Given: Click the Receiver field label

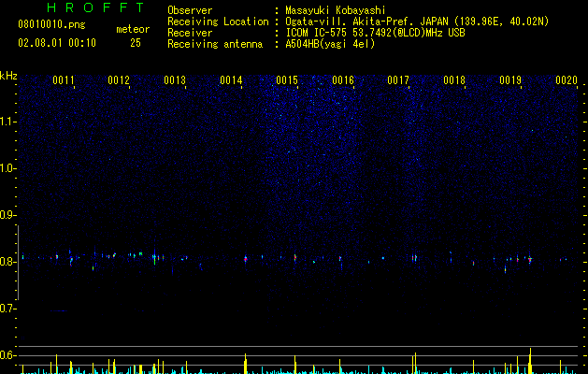Looking at the screenshot, I should click(x=190, y=33).
